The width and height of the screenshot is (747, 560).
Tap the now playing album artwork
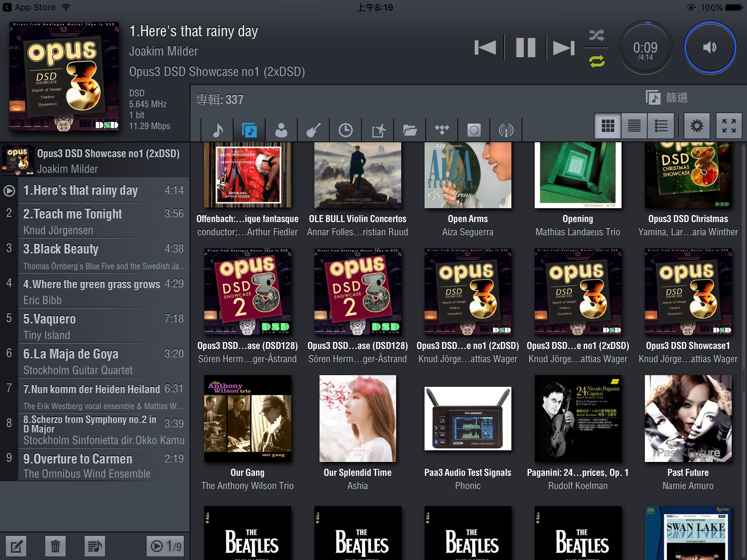coord(64,76)
